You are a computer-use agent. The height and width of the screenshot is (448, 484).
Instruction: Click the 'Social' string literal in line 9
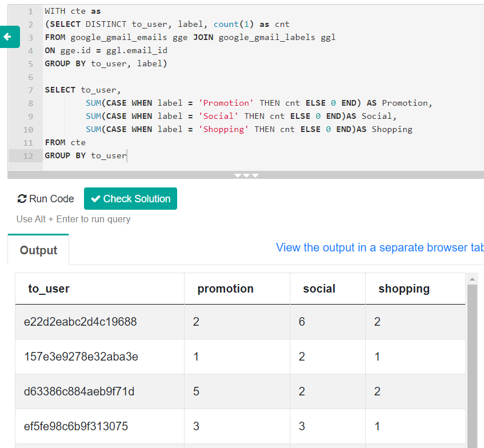coord(218,116)
